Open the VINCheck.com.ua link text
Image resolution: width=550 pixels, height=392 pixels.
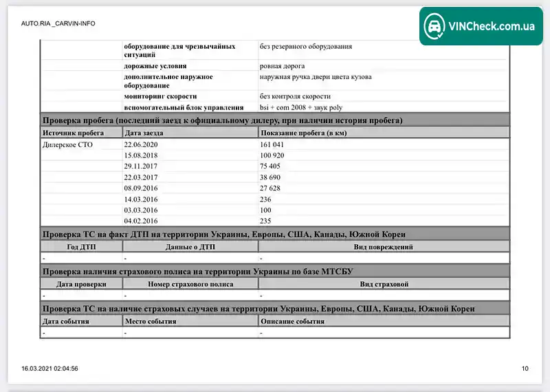(492, 26)
